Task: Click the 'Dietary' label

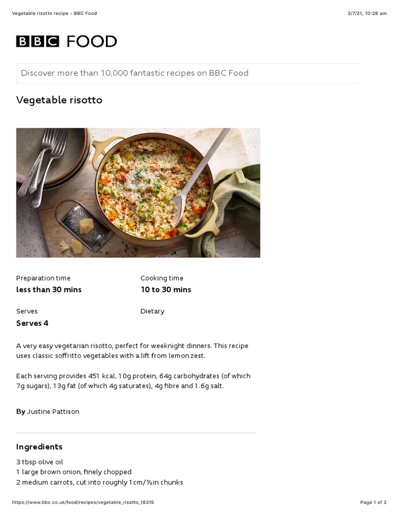Action: coord(152,311)
